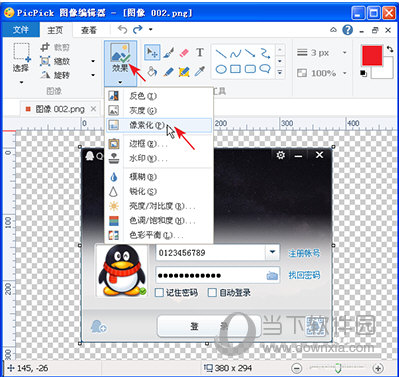Screen dimensions: 399x377
Task: Click zoom out minus button
Action: [x=296, y=368]
